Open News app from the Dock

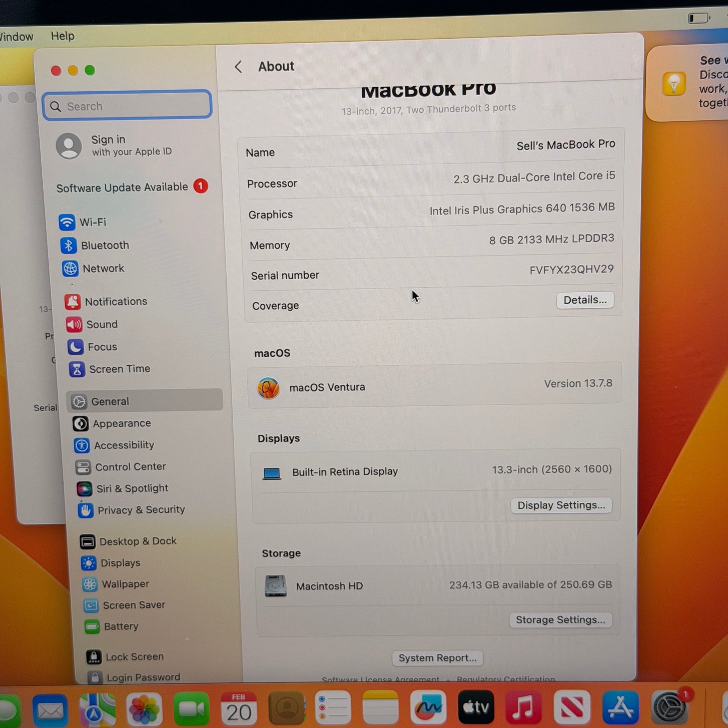[x=572, y=707]
